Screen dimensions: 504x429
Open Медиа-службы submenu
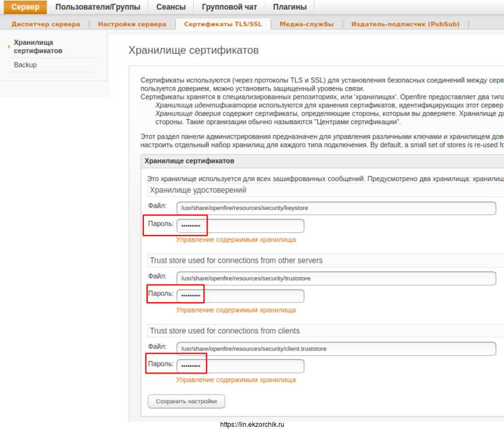(x=306, y=24)
